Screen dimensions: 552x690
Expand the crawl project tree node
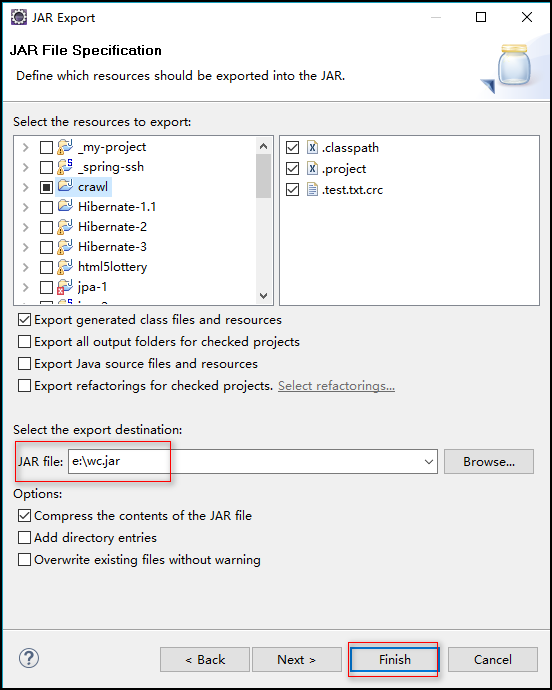pos(26,187)
